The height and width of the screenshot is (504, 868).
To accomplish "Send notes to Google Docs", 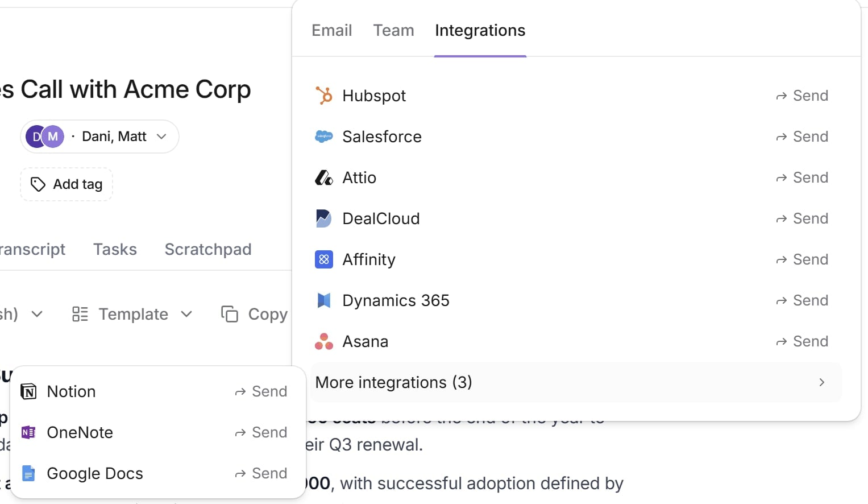I will coord(261,473).
